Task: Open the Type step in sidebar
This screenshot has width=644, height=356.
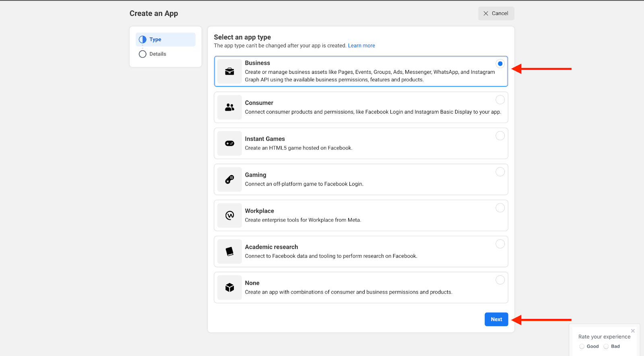Action: [x=165, y=39]
